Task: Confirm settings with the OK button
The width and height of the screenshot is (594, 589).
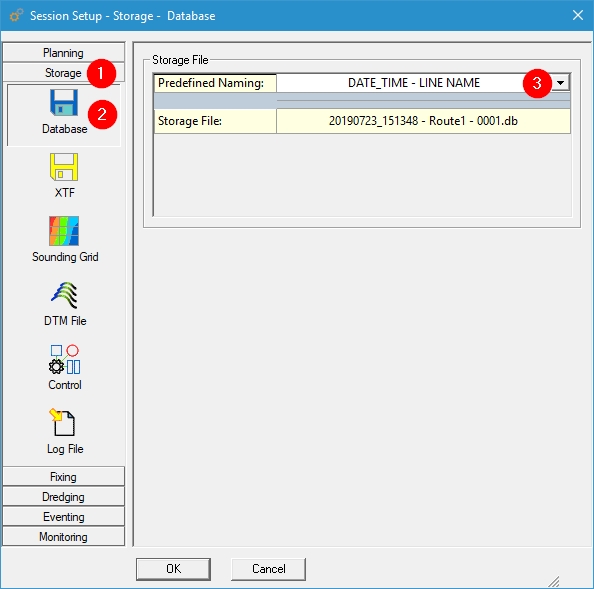Action: coord(174,569)
